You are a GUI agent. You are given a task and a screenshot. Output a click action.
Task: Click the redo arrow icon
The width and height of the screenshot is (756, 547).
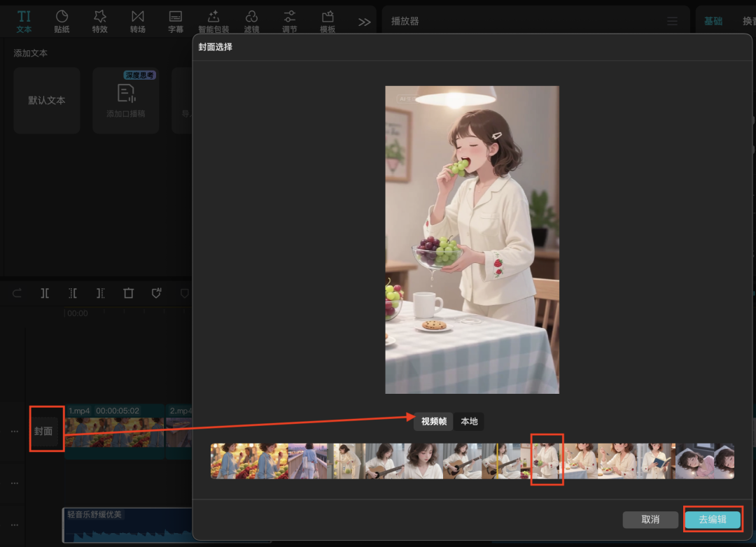pyautogui.click(x=15, y=293)
